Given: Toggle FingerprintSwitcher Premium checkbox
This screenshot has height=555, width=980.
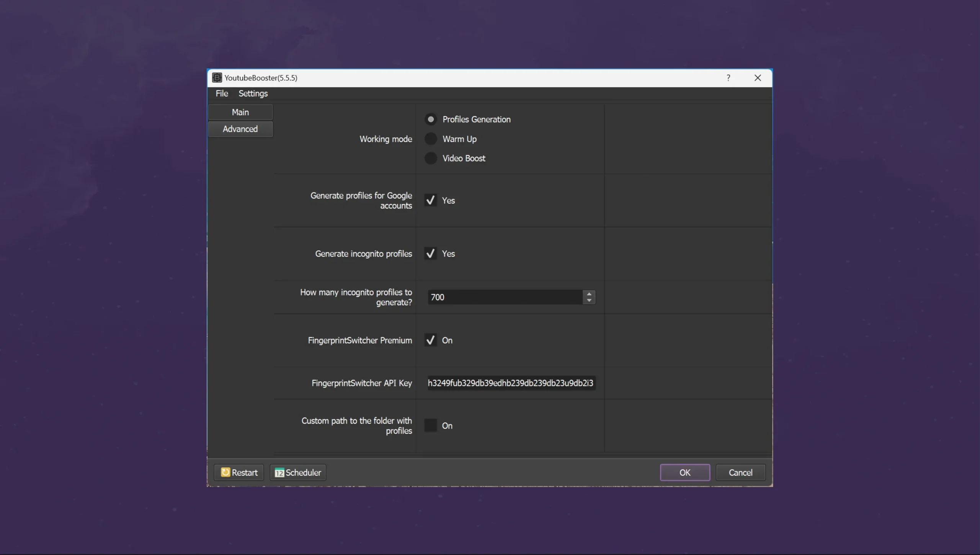Looking at the screenshot, I should pyautogui.click(x=430, y=340).
